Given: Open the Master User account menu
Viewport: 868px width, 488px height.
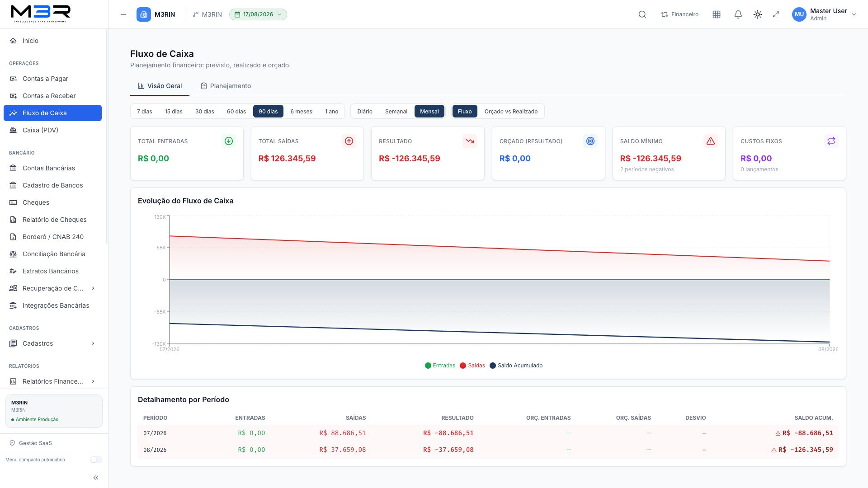Looking at the screenshot, I should click(x=824, y=14).
